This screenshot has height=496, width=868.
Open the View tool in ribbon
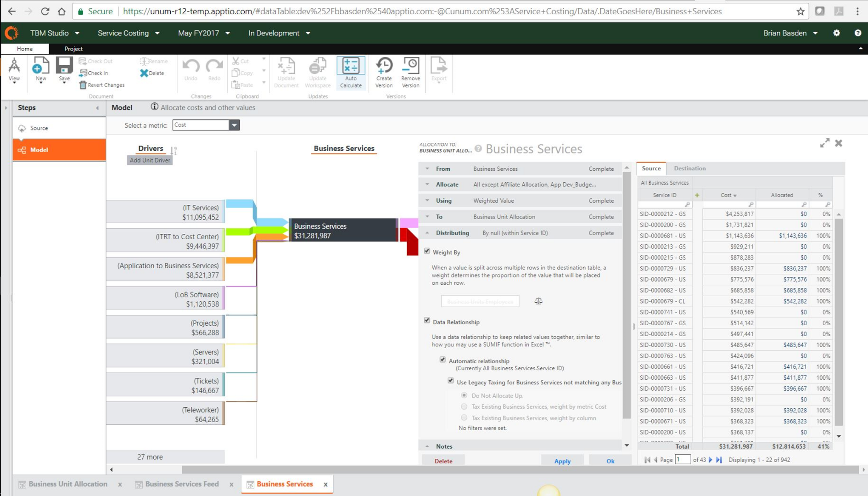[x=14, y=70]
